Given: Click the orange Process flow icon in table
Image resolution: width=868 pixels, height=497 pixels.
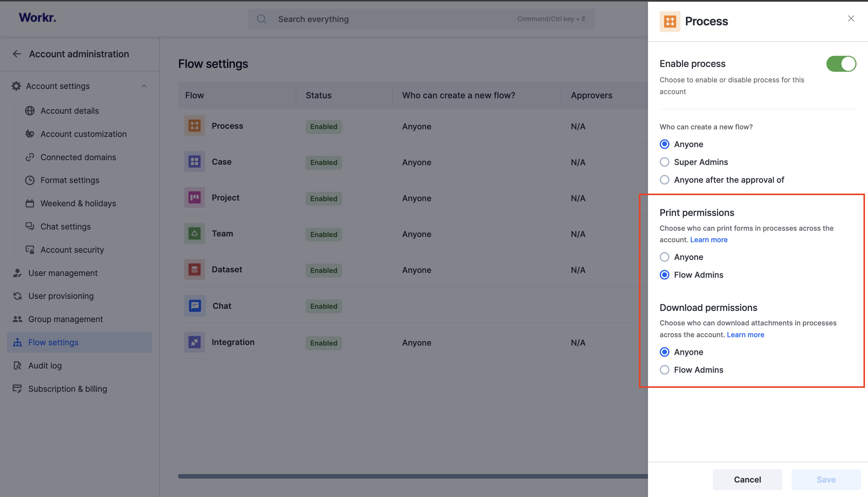Looking at the screenshot, I should [194, 126].
